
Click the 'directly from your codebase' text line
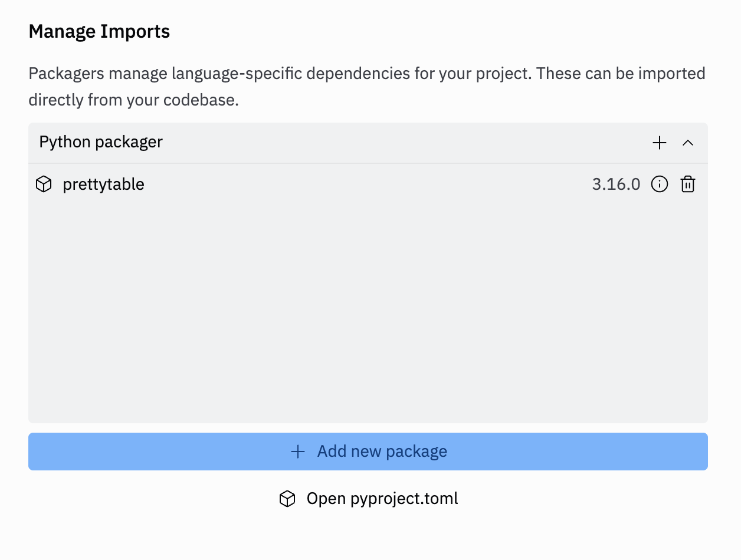(x=133, y=100)
